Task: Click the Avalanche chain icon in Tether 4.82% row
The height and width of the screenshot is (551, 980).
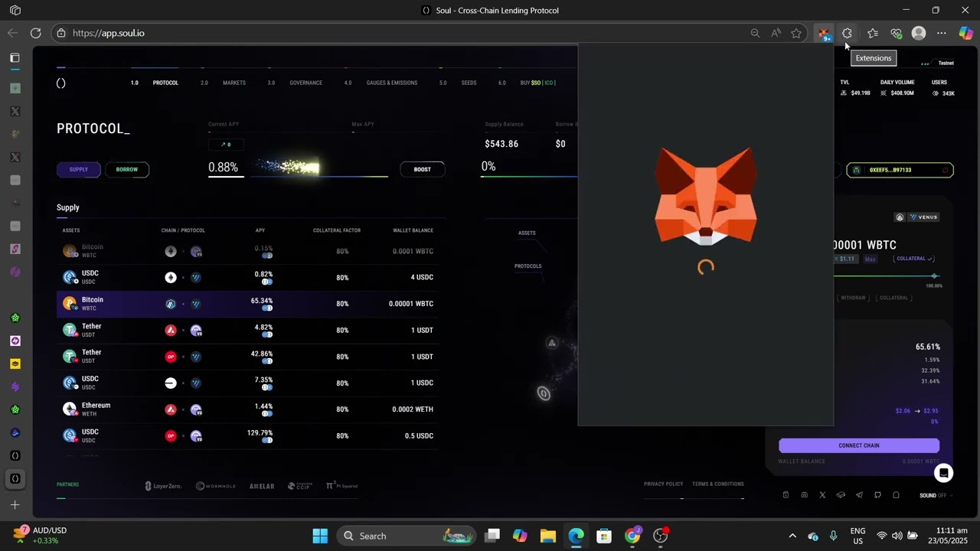Action: [x=171, y=331]
